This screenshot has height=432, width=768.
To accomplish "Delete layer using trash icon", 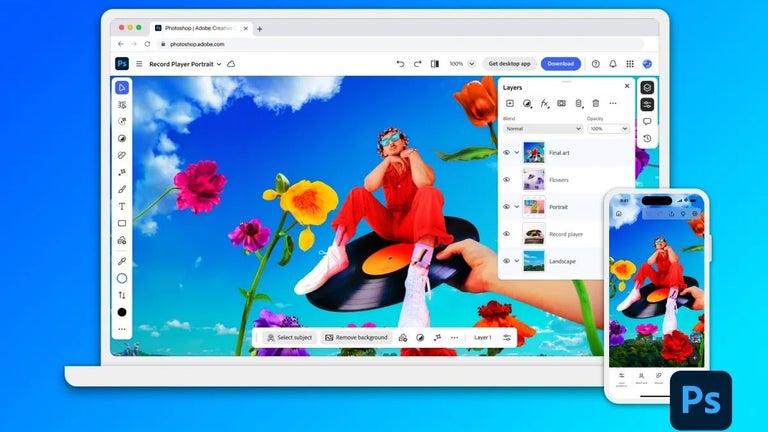I will click(596, 103).
